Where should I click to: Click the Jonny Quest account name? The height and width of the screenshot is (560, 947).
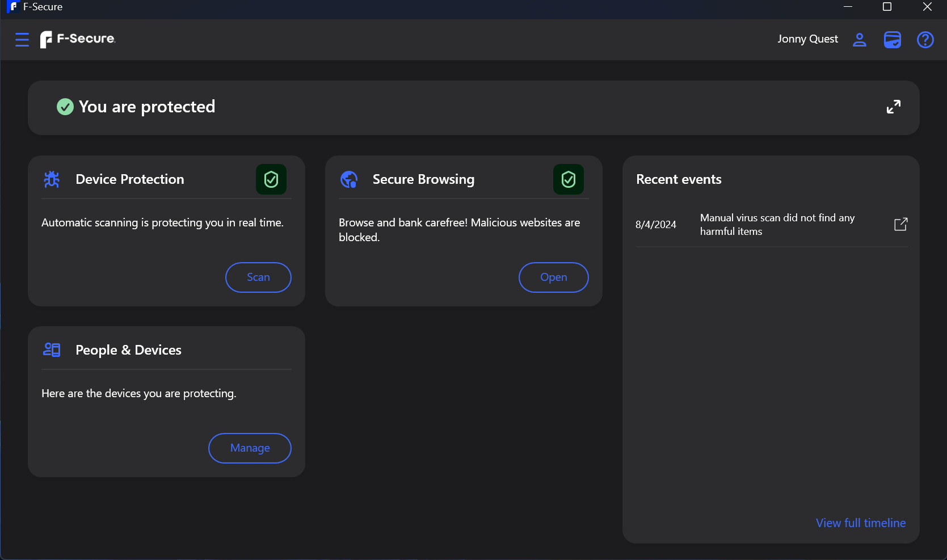[807, 39]
